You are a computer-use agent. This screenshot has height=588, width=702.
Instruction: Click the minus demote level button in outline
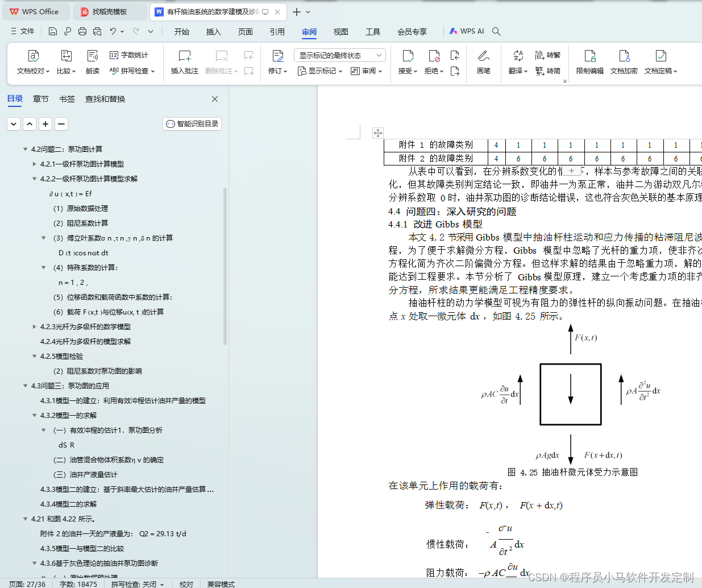click(61, 124)
